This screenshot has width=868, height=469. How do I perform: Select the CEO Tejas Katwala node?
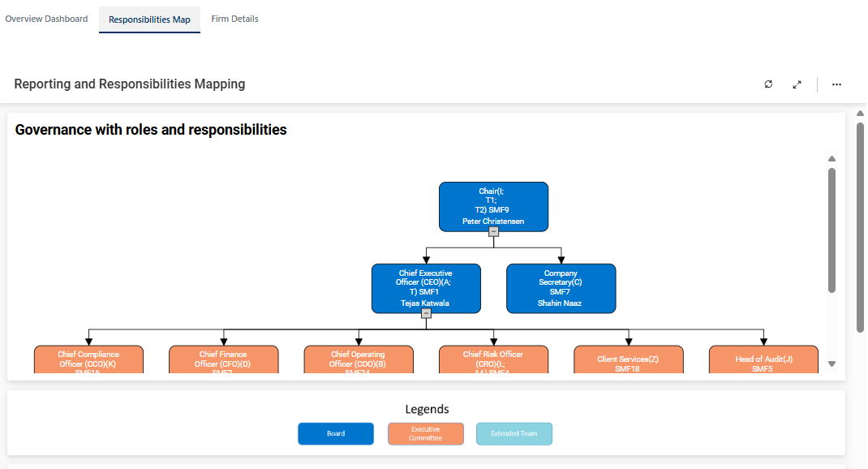coord(426,286)
